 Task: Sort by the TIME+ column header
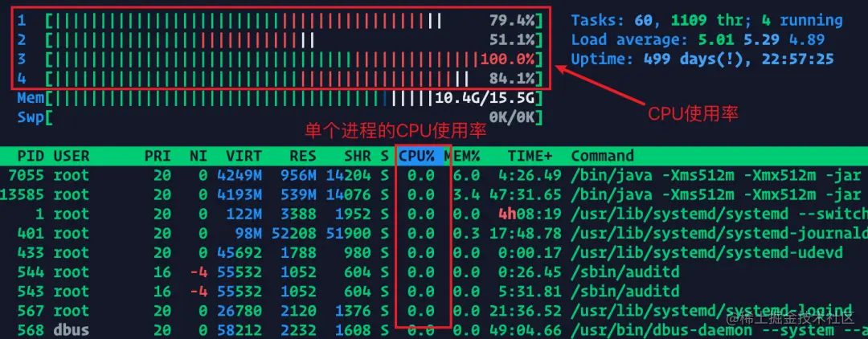click(530, 157)
